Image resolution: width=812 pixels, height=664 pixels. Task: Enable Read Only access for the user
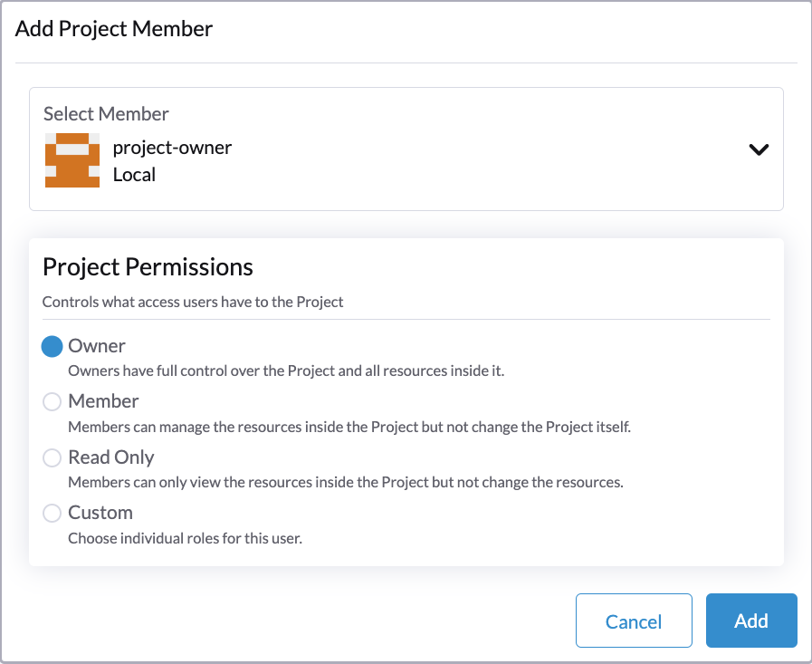(x=52, y=457)
